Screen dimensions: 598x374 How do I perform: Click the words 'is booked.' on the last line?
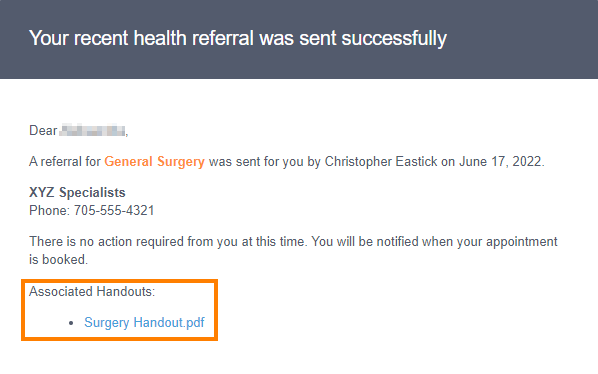tap(58, 260)
